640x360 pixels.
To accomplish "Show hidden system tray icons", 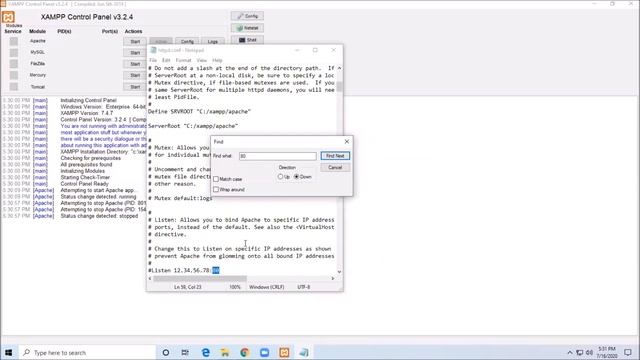I will tap(570, 353).
